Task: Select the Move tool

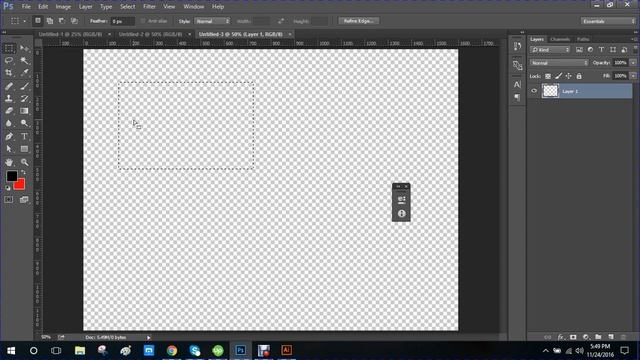Action: pos(24,48)
